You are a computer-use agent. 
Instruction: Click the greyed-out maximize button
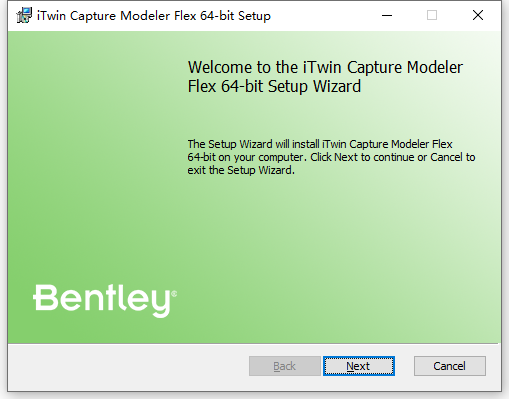432,15
